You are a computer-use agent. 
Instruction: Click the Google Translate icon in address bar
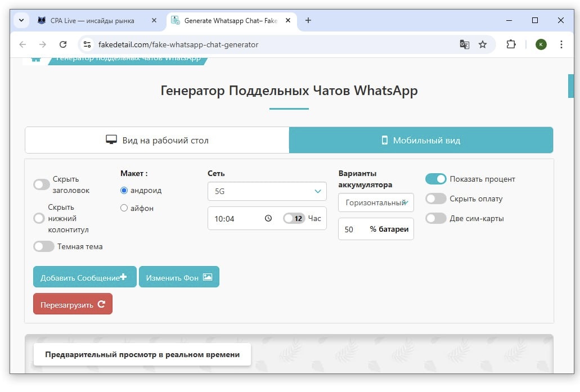click(464, 44)
